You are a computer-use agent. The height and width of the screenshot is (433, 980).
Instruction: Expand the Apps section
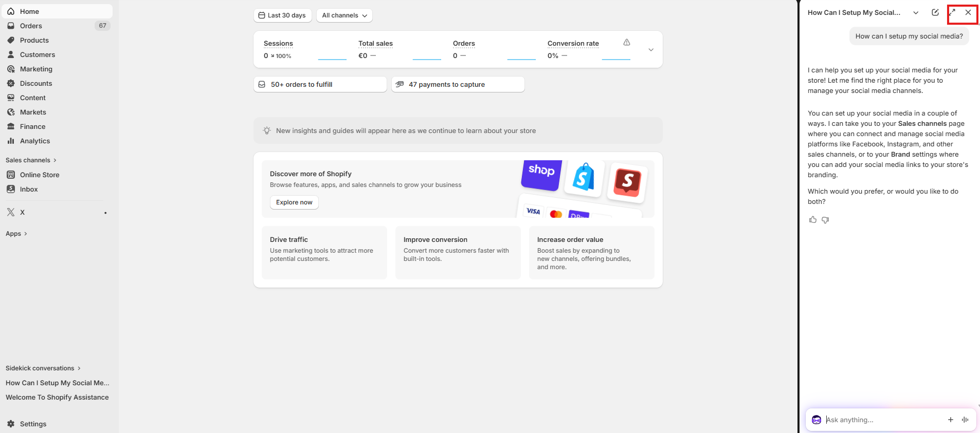(16, 234)
